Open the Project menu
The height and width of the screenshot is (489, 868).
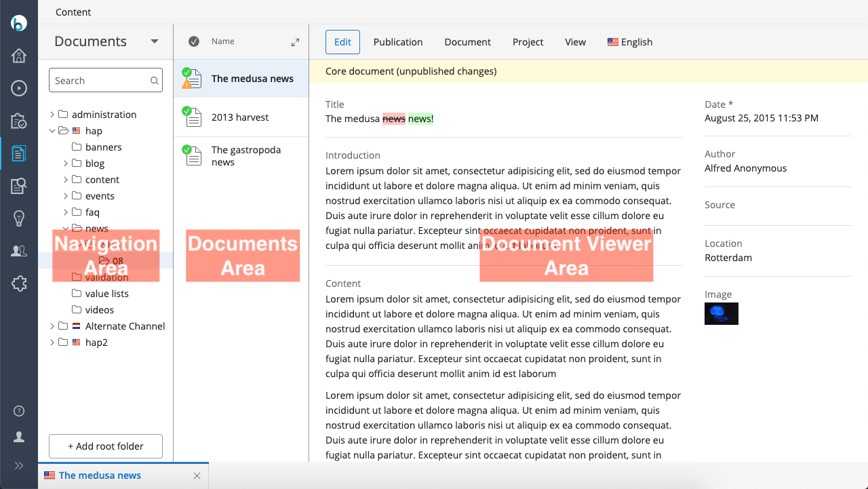[x=528, y=42]
